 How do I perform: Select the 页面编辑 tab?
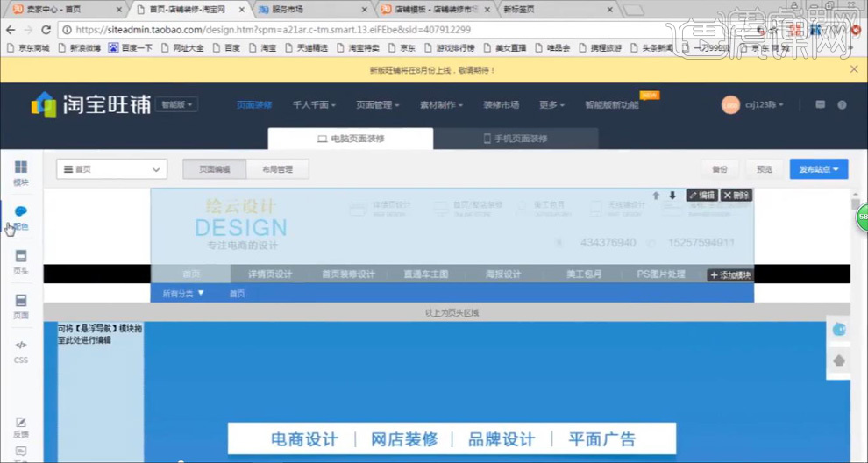(x=215, y=169)
